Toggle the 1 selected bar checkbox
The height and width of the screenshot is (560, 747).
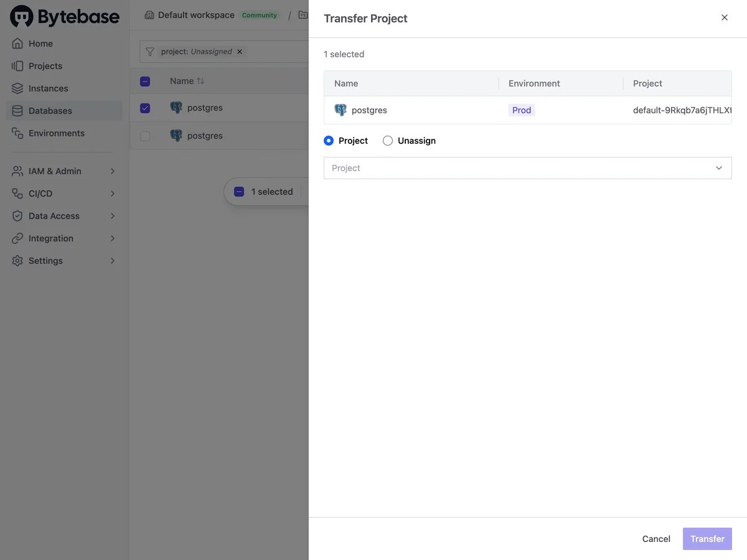click(239, 192)
